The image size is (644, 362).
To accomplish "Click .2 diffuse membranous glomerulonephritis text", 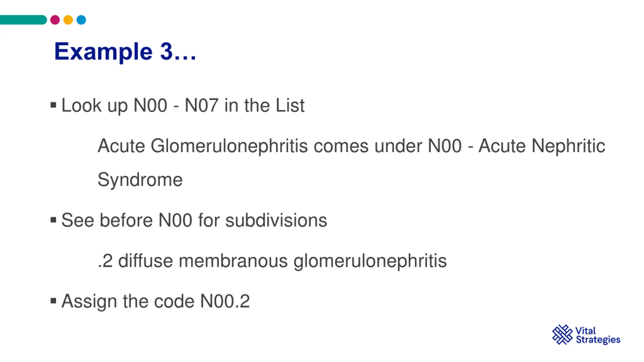I will coord(272,261).
